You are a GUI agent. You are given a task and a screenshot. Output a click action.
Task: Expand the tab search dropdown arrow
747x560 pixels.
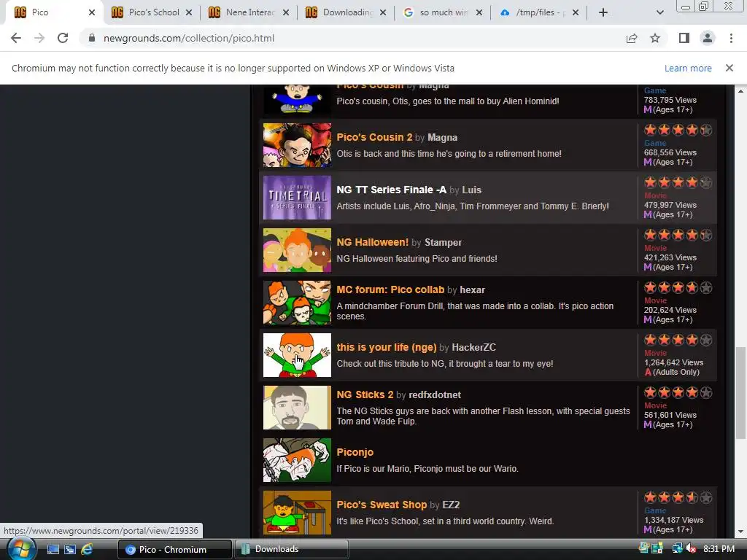[x=659, y=12]
